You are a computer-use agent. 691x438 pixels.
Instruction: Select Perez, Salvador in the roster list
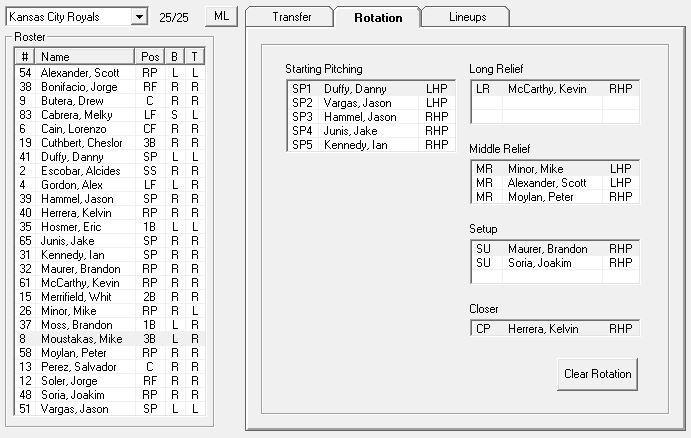pyautogui.click(x=110, y=367)
